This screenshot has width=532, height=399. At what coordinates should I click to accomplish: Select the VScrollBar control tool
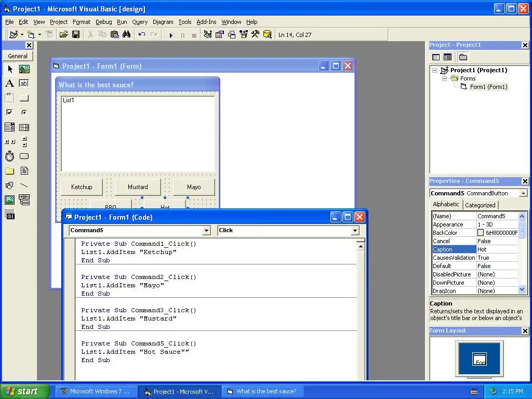(24, 142)
